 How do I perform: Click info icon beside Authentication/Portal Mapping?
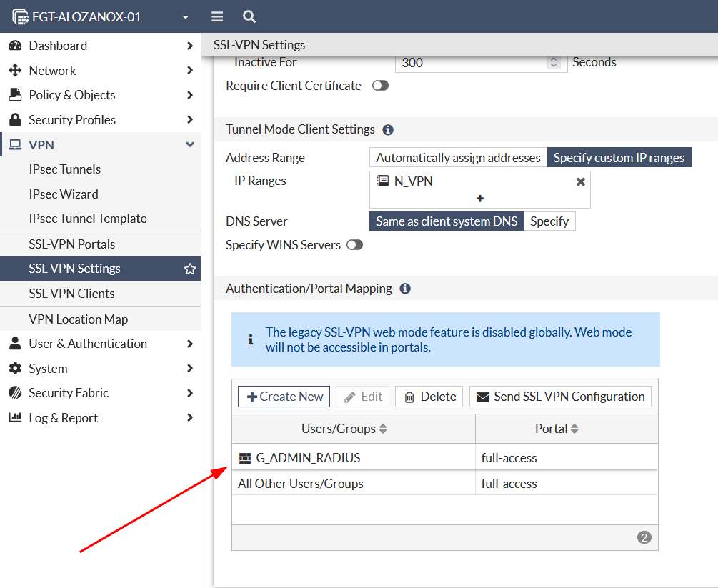point(405,289)
